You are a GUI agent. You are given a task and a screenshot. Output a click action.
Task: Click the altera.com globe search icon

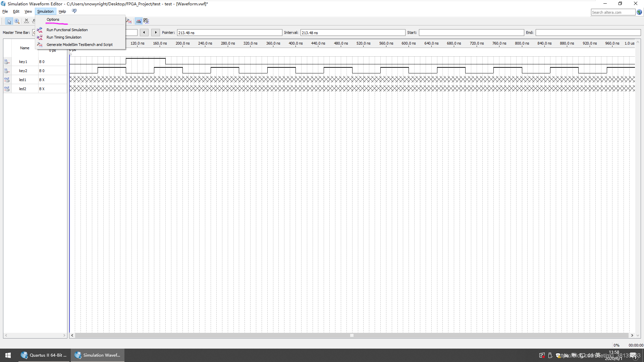639,12
